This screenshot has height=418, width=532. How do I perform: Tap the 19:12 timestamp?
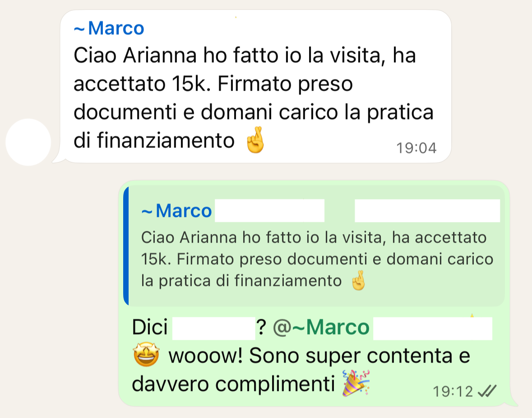453,391
